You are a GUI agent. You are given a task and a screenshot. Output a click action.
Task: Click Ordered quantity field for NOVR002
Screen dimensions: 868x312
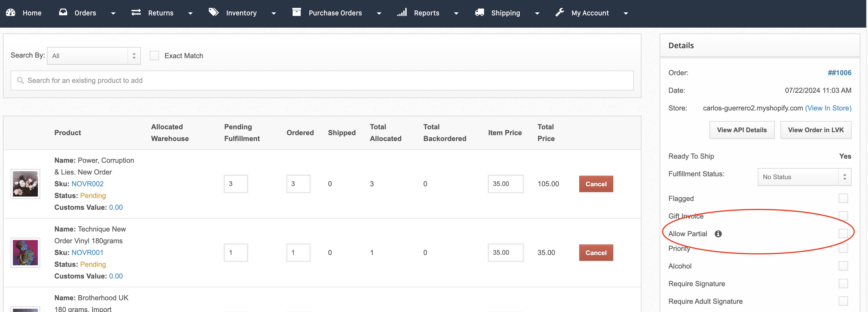(x=298, y=184)
